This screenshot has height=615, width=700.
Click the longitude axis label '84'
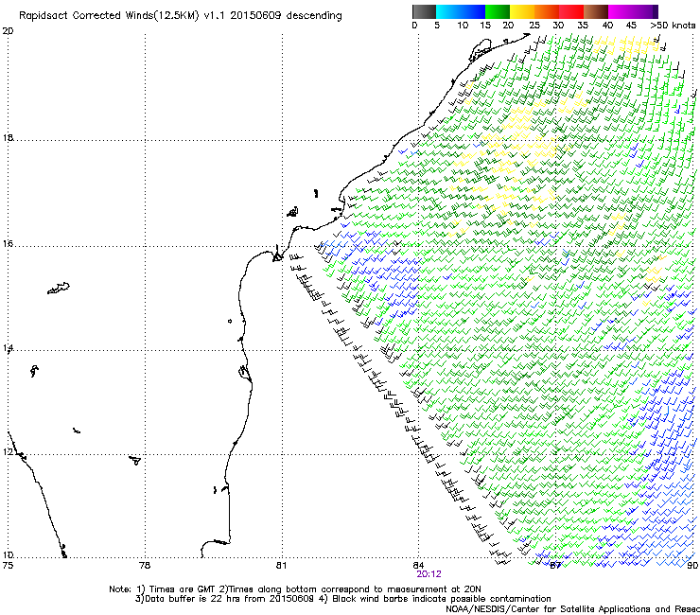(418, 566)
